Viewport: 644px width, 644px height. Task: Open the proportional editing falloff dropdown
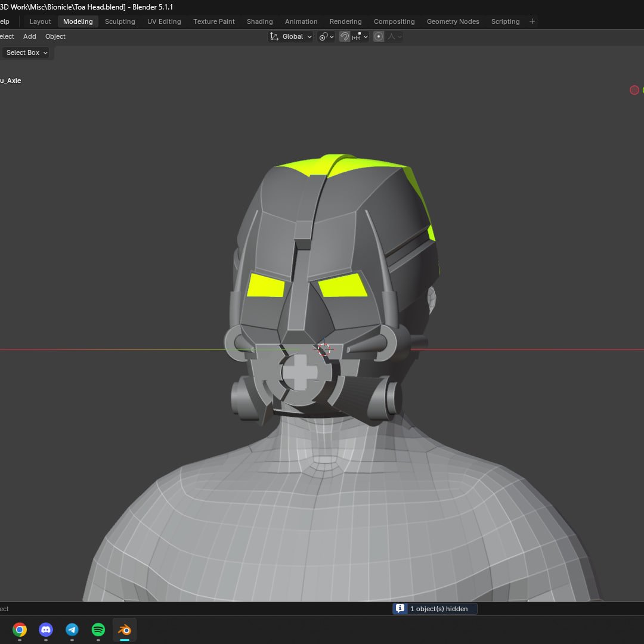click(x=394, y=36)
